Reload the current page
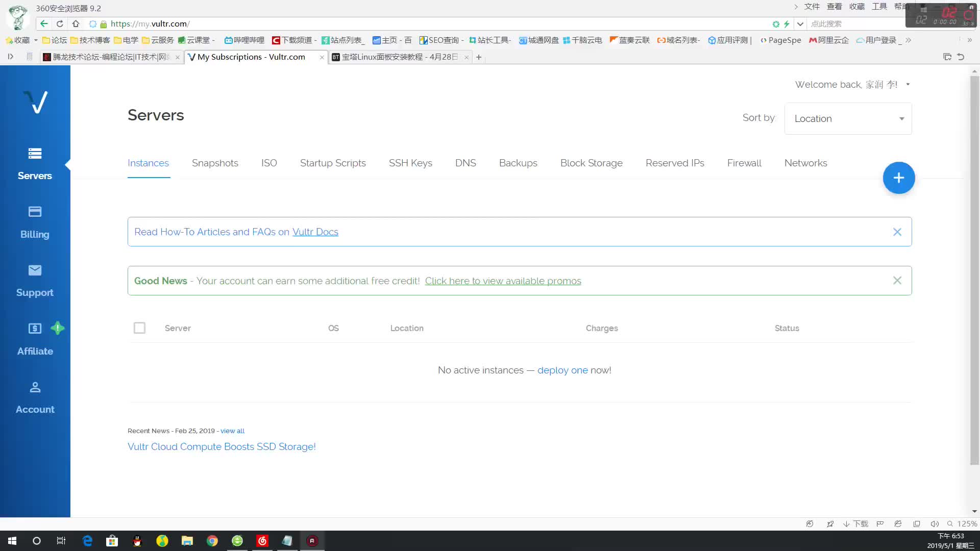This screenshot has width=980, height=551. [60, 23]
